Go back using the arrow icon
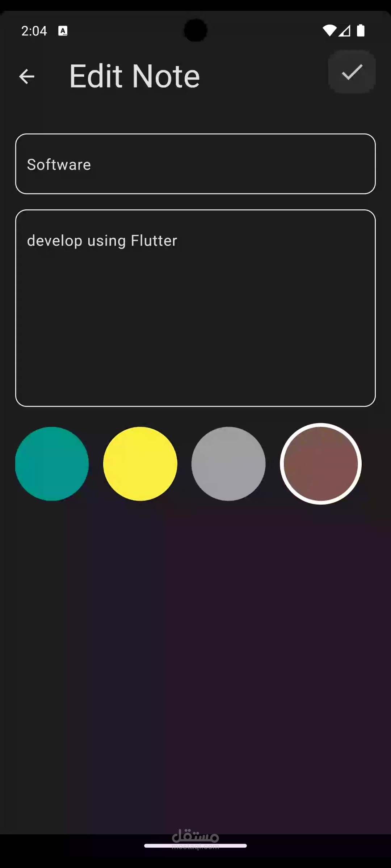This screenshot has height=868, width=391. pyautogui.click(x=26, y=76)
